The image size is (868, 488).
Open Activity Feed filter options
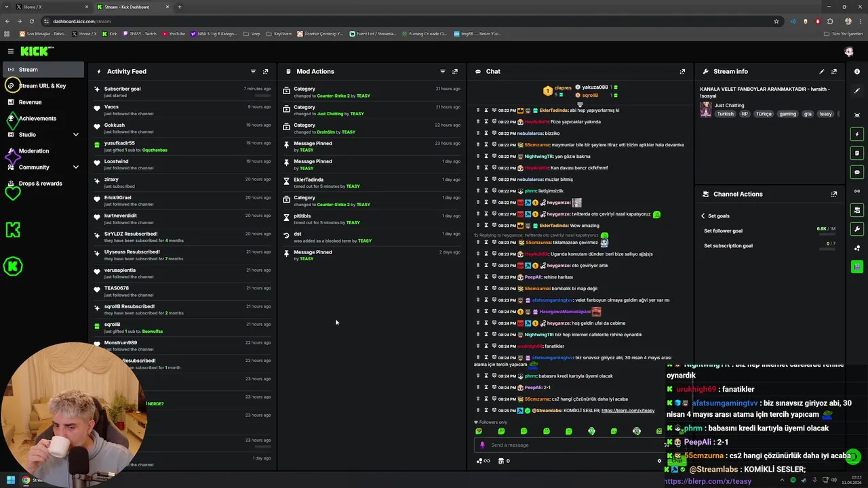(x=253, y=71)
